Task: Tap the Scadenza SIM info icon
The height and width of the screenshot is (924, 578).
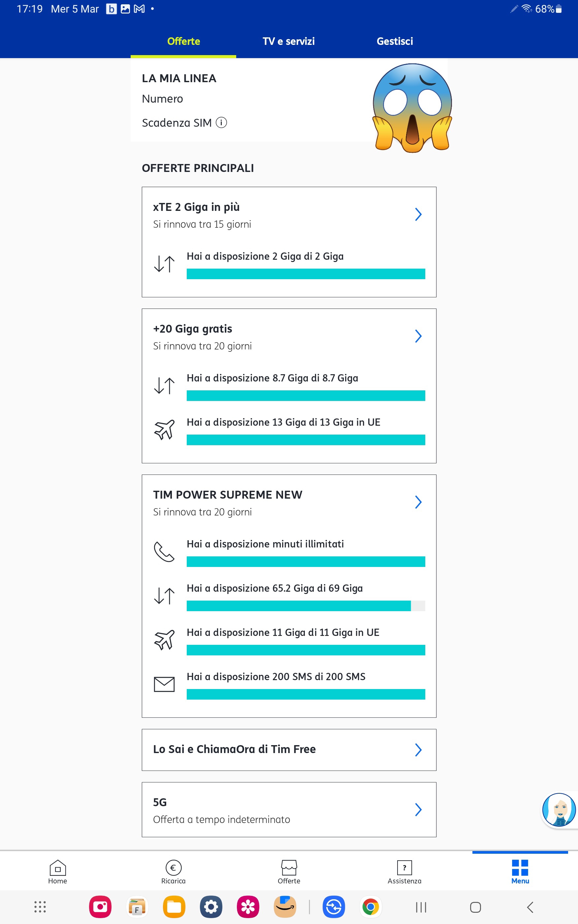Action: 221,123
